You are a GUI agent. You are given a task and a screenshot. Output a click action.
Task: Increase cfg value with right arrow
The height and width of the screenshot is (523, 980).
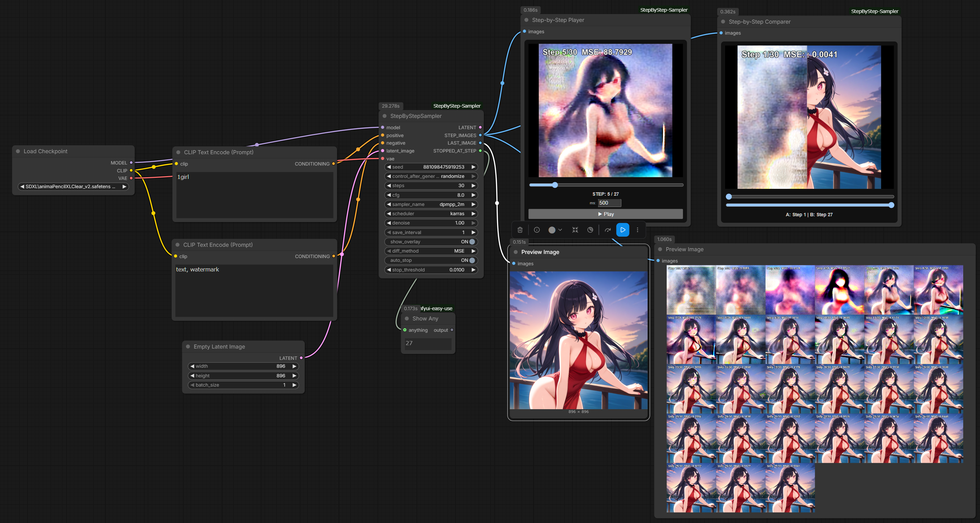473,195
